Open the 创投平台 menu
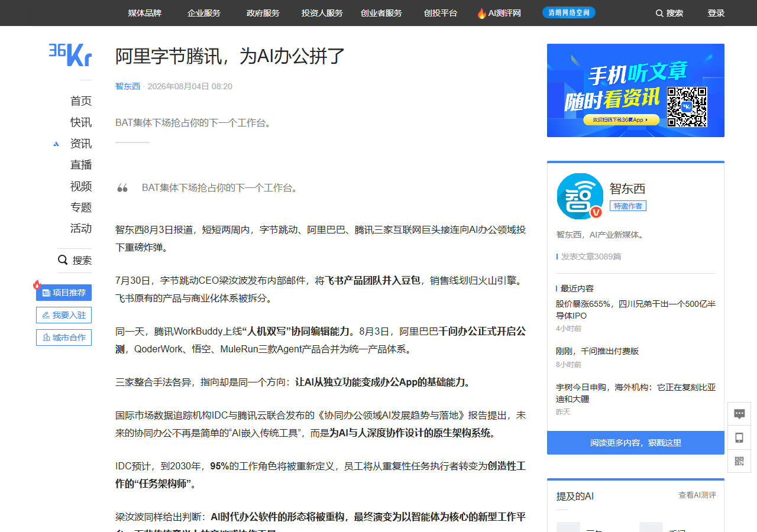 tap(441, 13)
